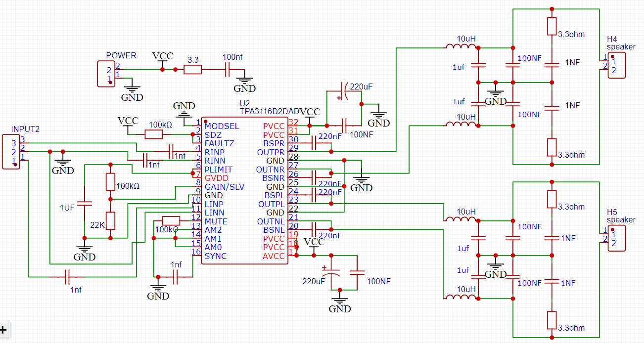Select the 3.3 resistor next to POWER VCC

point(192,70)
